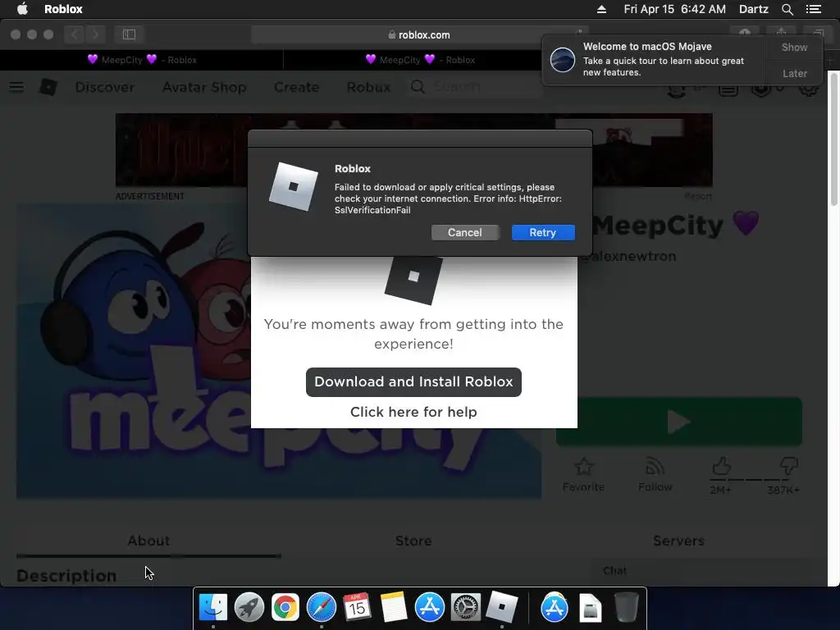The image size is (840, 630).
Task: Go forward with Safari forward arrow
Action: pyautogui.click(x=95, y=34)
